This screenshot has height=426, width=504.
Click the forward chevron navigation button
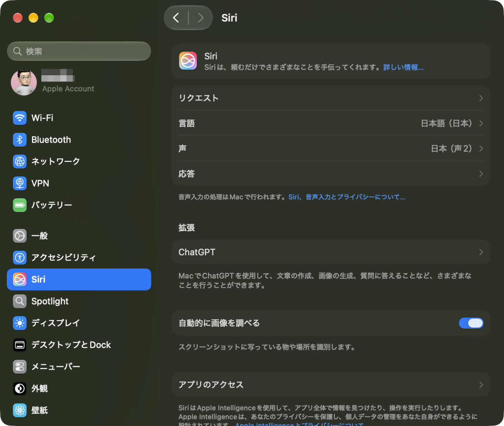tap(201, 18)
